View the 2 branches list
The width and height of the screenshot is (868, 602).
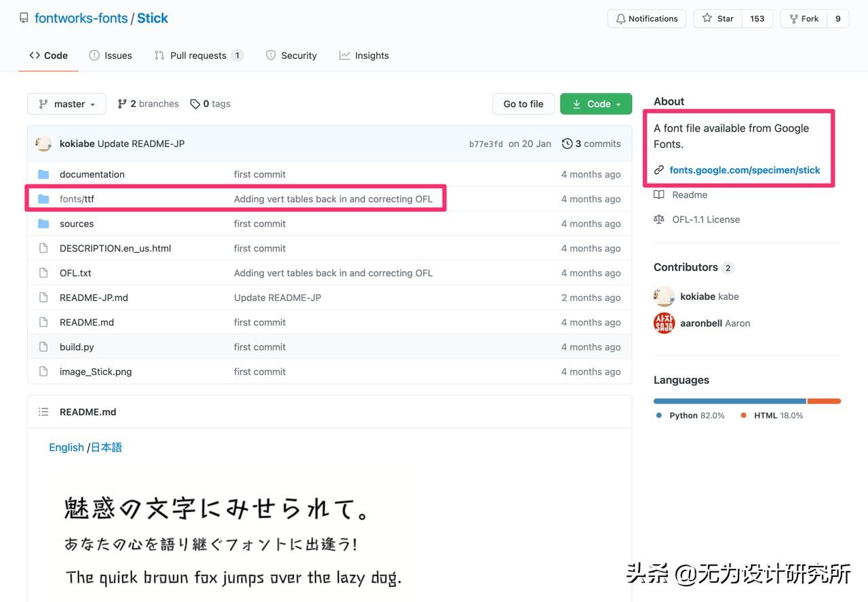tap(148, 104)
